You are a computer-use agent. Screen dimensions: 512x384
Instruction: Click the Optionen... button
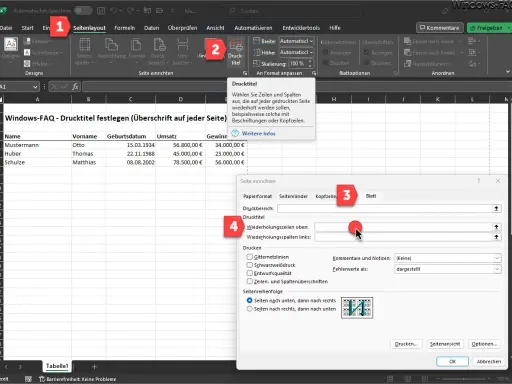[x=484, y=344]
